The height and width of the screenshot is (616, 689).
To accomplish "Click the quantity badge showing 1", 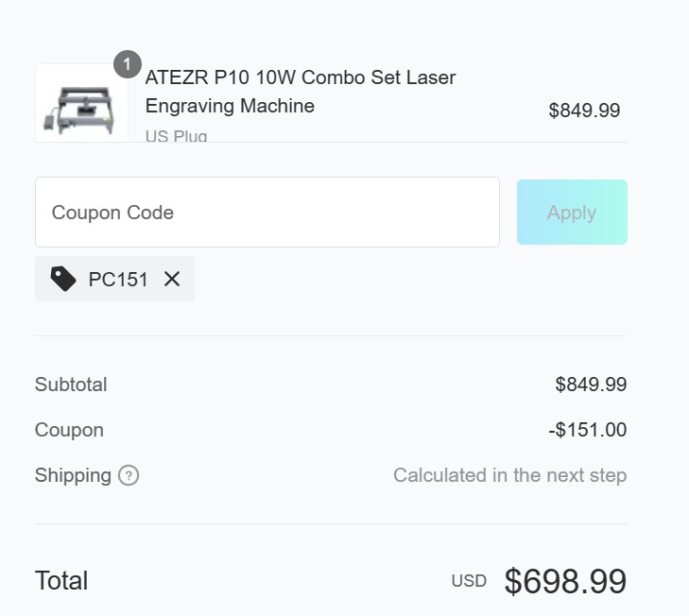I will [x=128, y=65].
